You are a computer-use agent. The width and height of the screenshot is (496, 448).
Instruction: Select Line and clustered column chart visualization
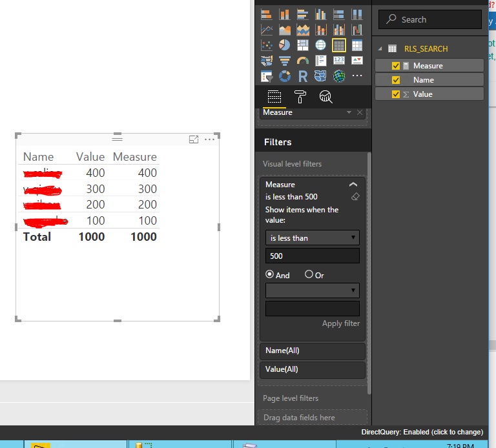339,30
